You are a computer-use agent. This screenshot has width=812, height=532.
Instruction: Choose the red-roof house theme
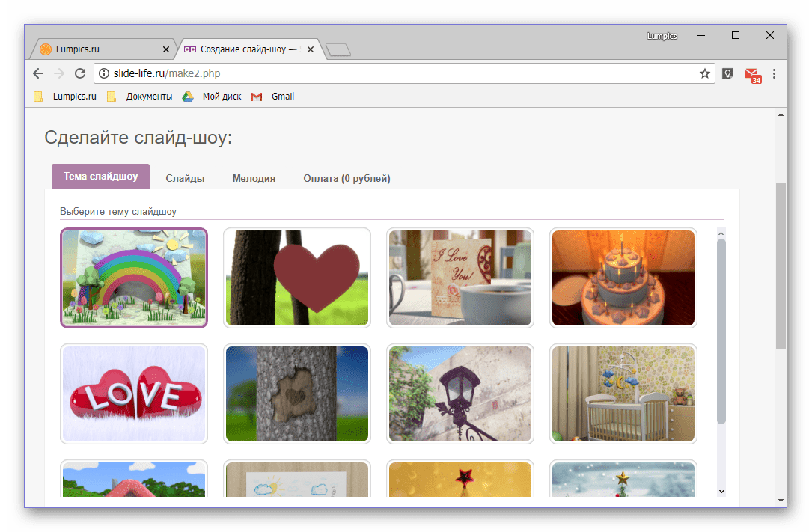134,479
